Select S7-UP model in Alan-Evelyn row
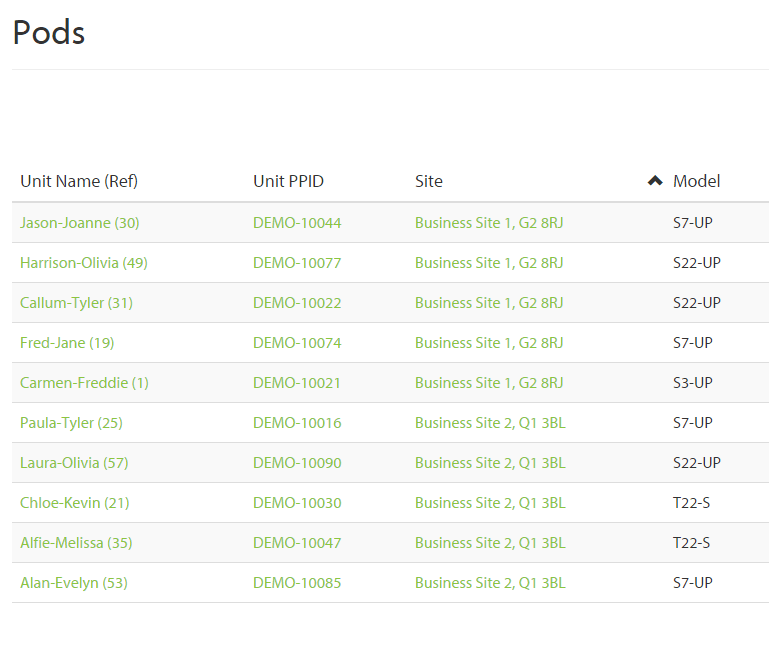 coord(692,583)
